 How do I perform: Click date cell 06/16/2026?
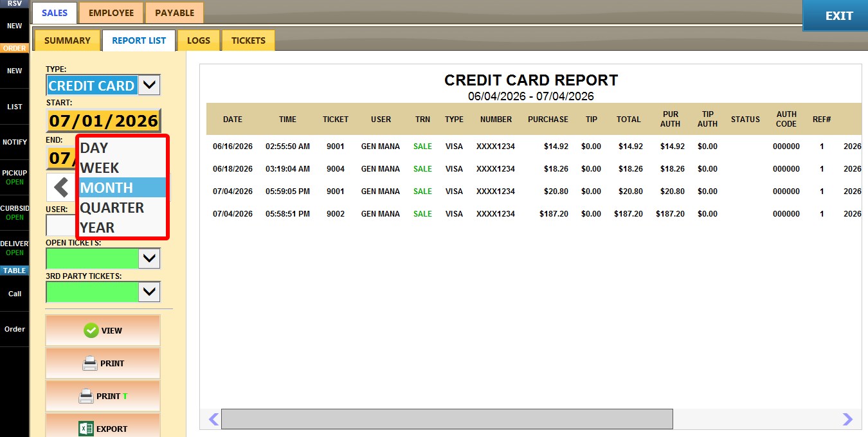233,147
